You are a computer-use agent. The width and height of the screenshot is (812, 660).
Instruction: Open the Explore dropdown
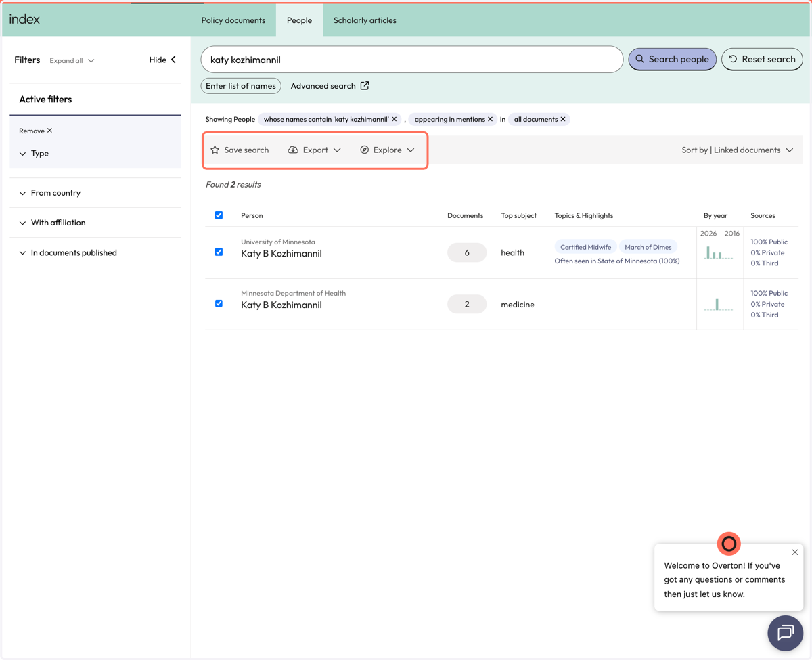387,150
